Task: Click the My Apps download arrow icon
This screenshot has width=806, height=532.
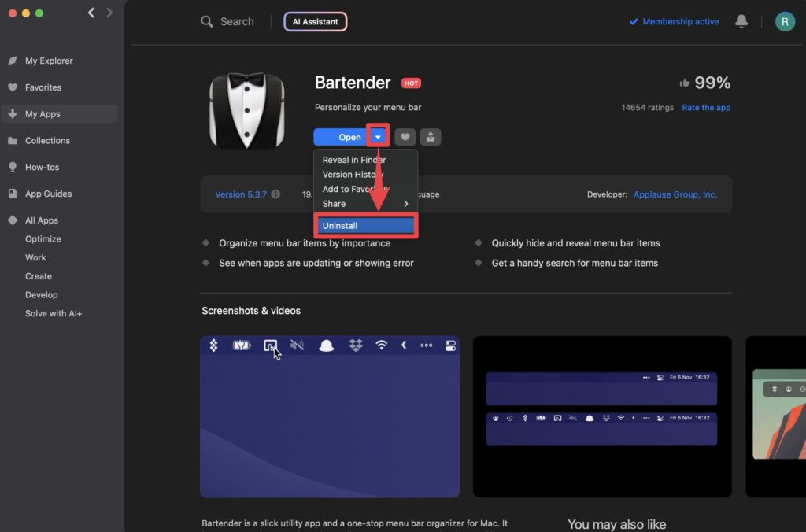Action: pos(13,113)
